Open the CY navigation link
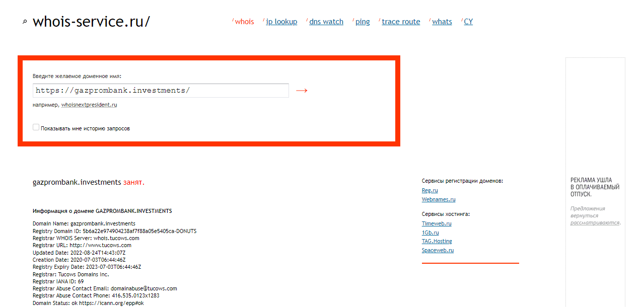 (x=468, y=22)
